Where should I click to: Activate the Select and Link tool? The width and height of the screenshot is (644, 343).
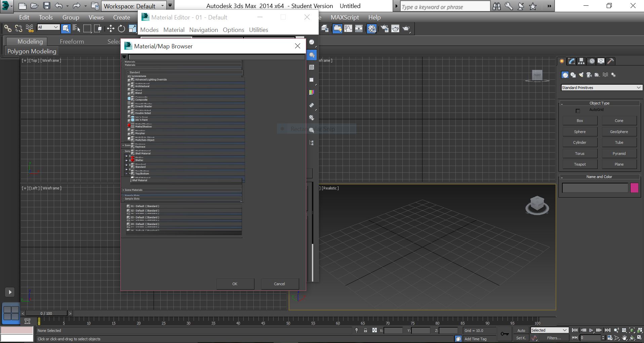pos(8,29)
